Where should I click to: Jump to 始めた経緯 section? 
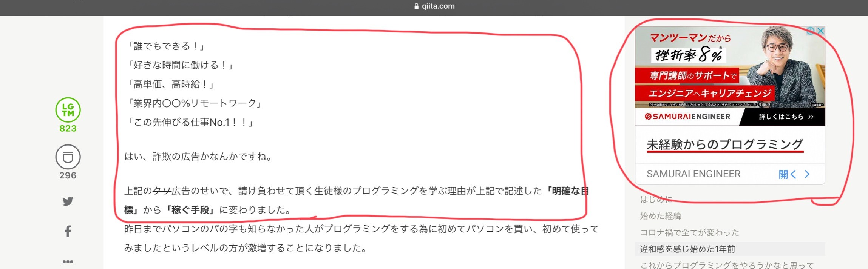pos(661,216)
